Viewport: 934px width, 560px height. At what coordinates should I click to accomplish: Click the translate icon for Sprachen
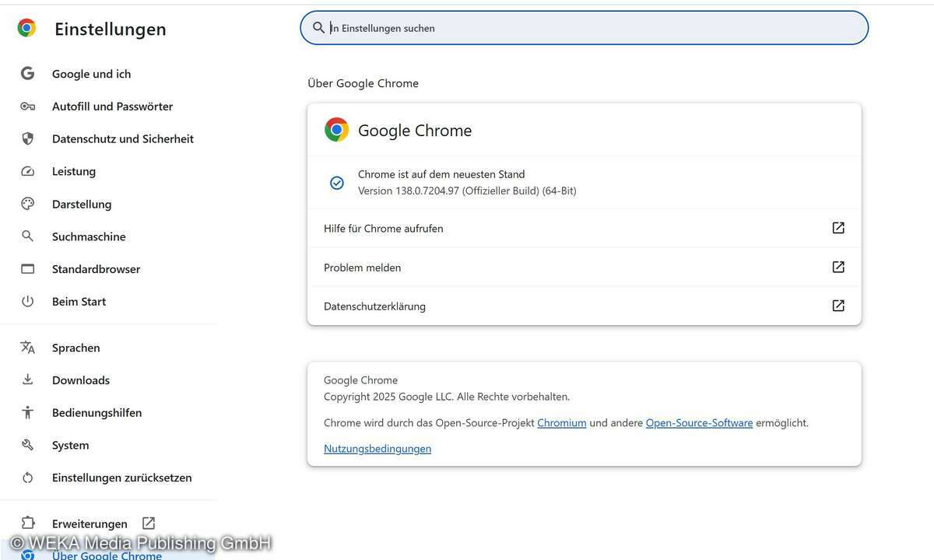(28, 348)
